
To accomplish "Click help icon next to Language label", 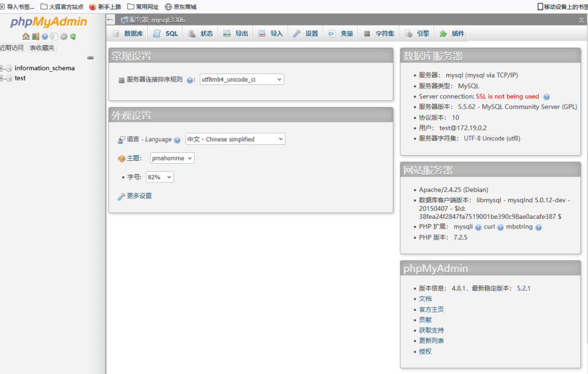I will [x=177, y=140].
